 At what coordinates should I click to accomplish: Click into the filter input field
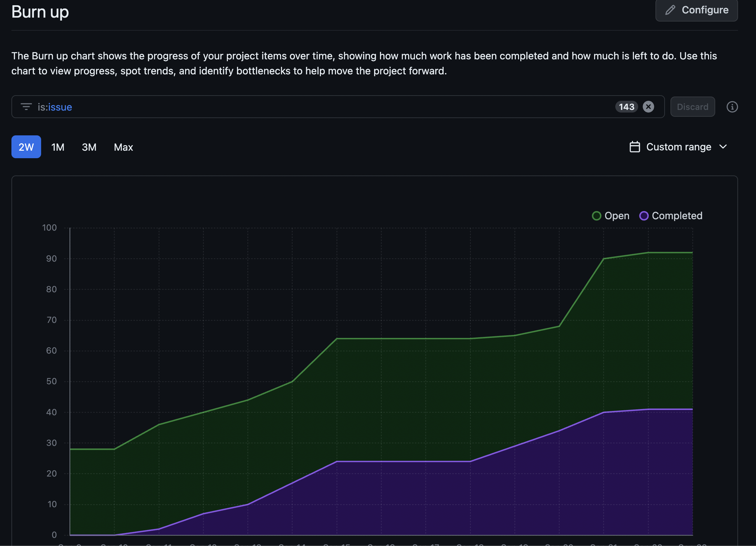coord(267,107)
